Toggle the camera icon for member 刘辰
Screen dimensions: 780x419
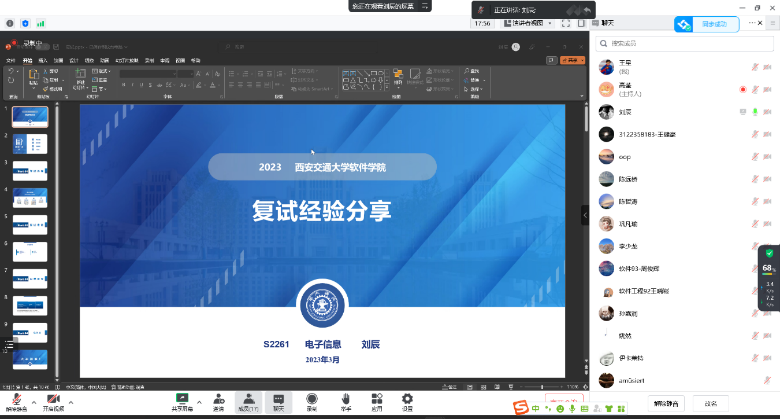(767, 112)
